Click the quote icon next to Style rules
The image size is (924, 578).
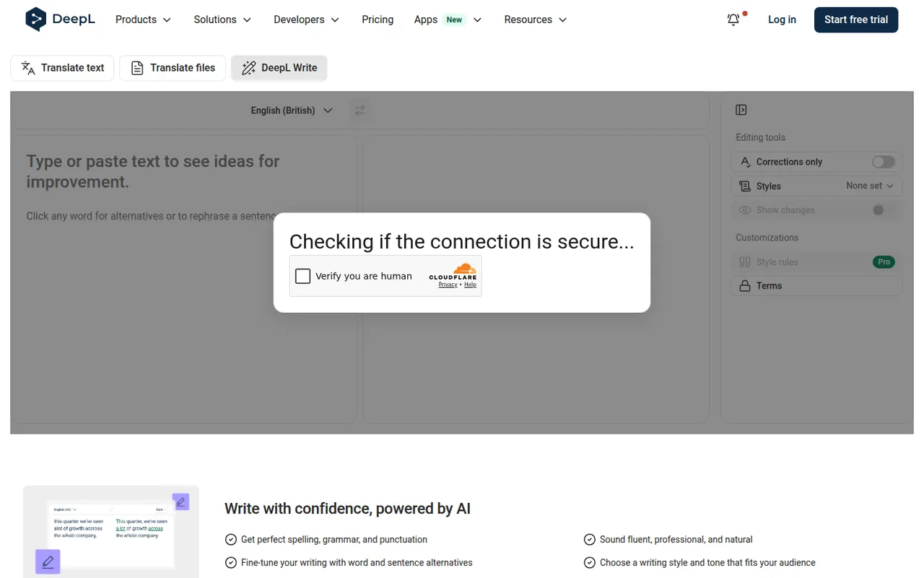tap(745, 262)
